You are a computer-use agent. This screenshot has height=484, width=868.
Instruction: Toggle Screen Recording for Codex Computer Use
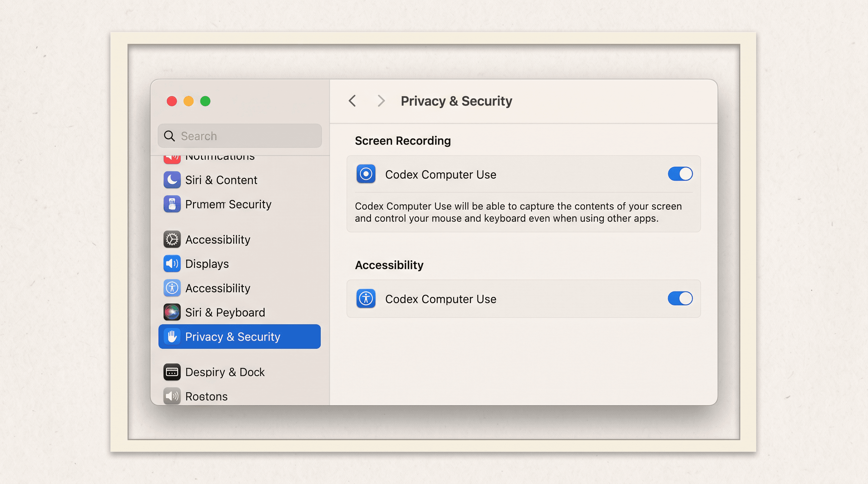click(x=680, y=174)
